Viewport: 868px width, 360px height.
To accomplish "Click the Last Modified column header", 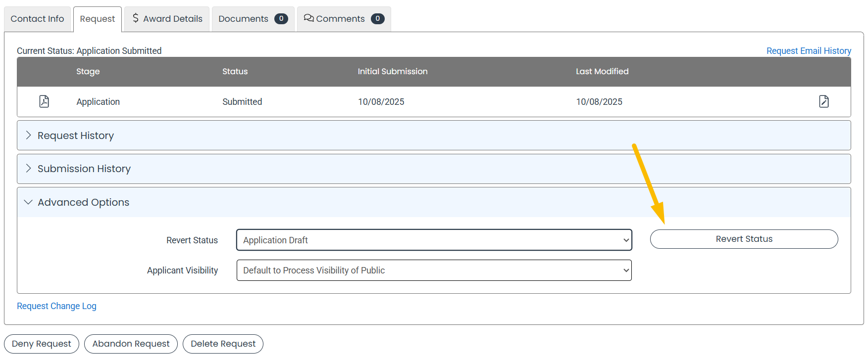I will (602, 71).
